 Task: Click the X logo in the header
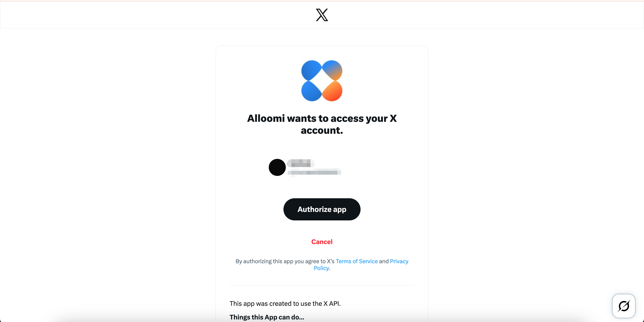click(x=322, y=15)
